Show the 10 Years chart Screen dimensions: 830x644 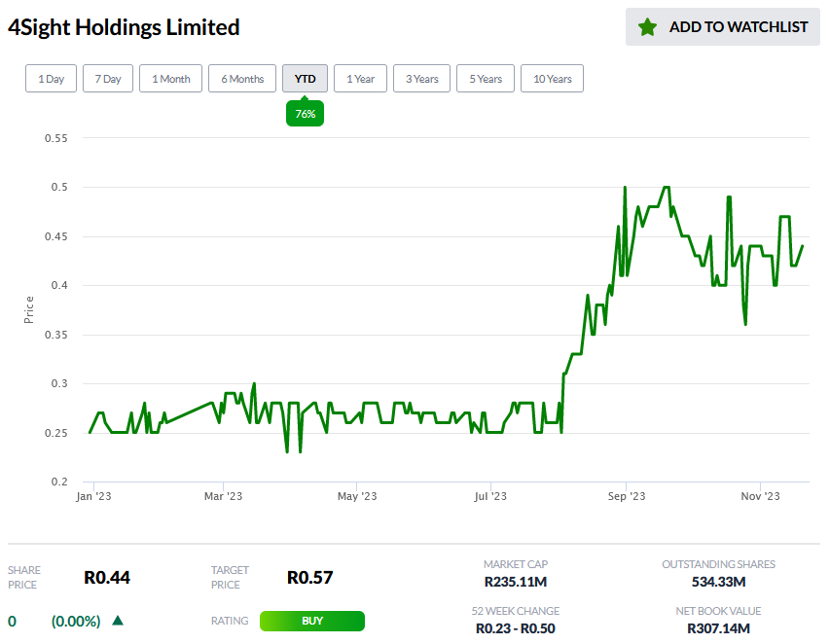(x=552, y=79)
